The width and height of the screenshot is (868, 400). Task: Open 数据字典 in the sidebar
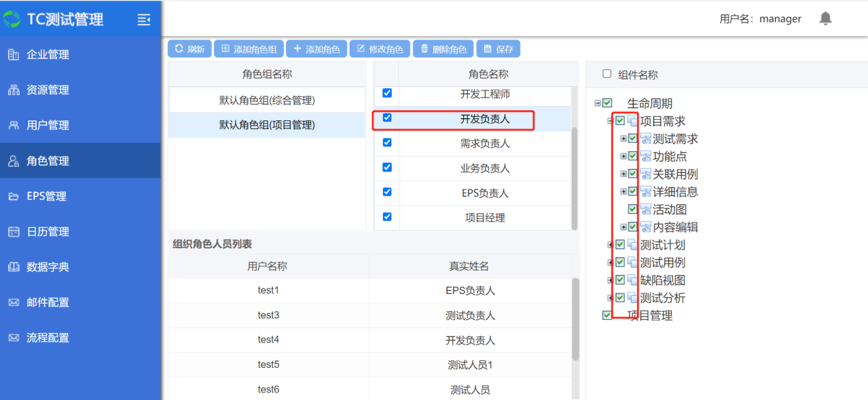[x=48, y=267]
